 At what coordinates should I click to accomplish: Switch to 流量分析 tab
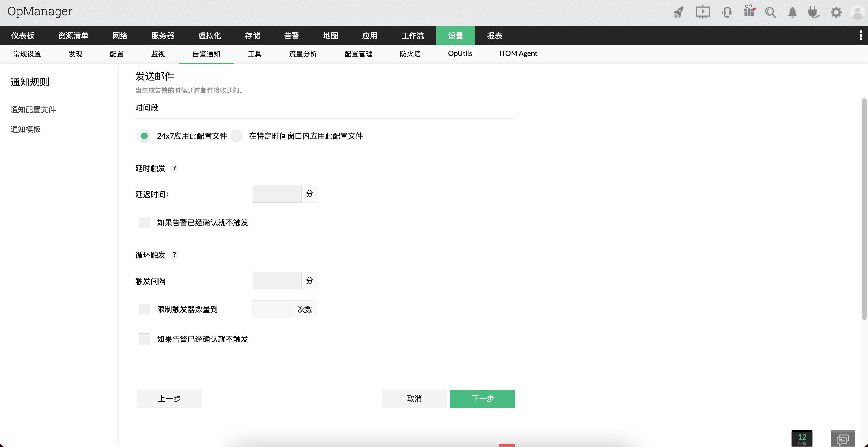coord(303,53)
